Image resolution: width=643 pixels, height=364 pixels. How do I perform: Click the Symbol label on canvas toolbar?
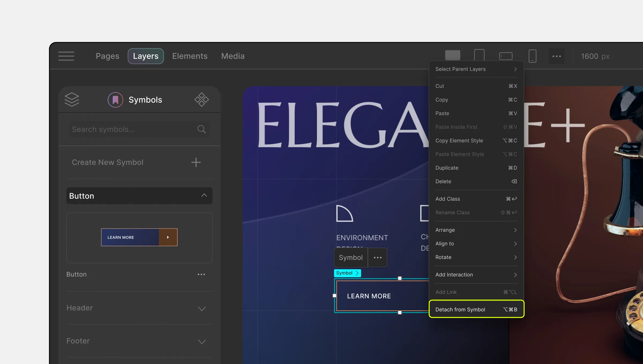351,257
